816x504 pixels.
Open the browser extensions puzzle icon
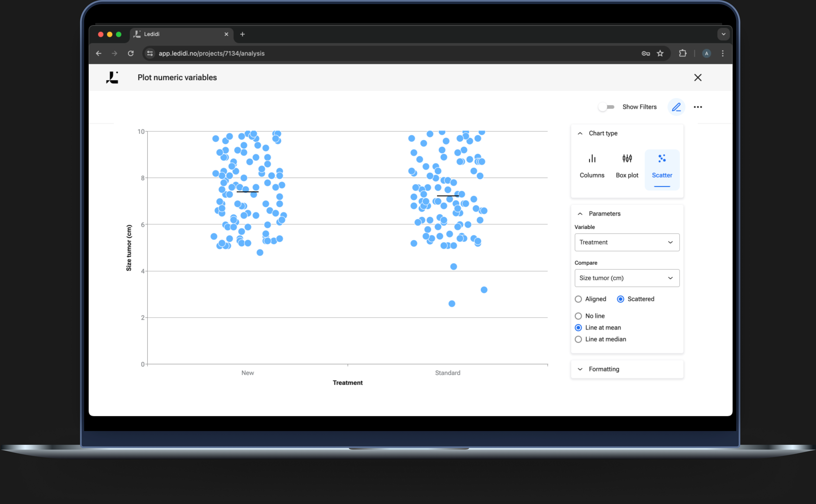[x=682, y=53]
